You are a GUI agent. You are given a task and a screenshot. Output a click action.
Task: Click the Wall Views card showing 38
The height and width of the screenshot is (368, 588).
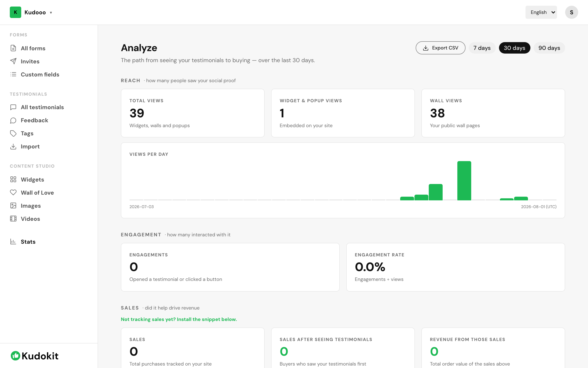pyautogui.click(x=493, y=113)
